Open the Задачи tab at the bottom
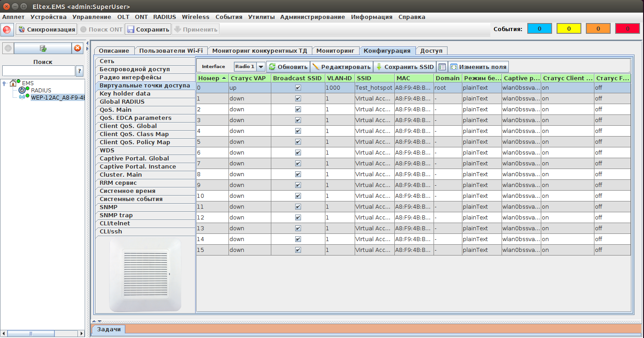 pos(109,329)
